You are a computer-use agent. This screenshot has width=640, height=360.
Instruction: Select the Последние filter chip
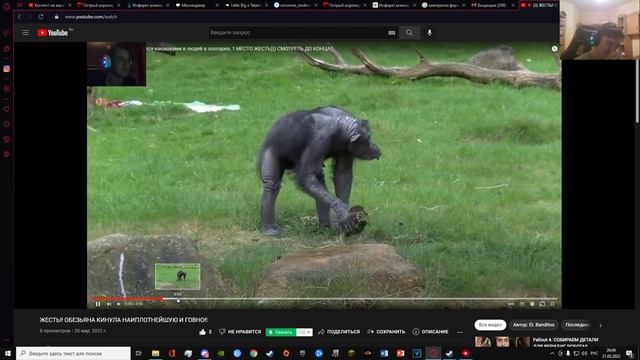(577, 325)
